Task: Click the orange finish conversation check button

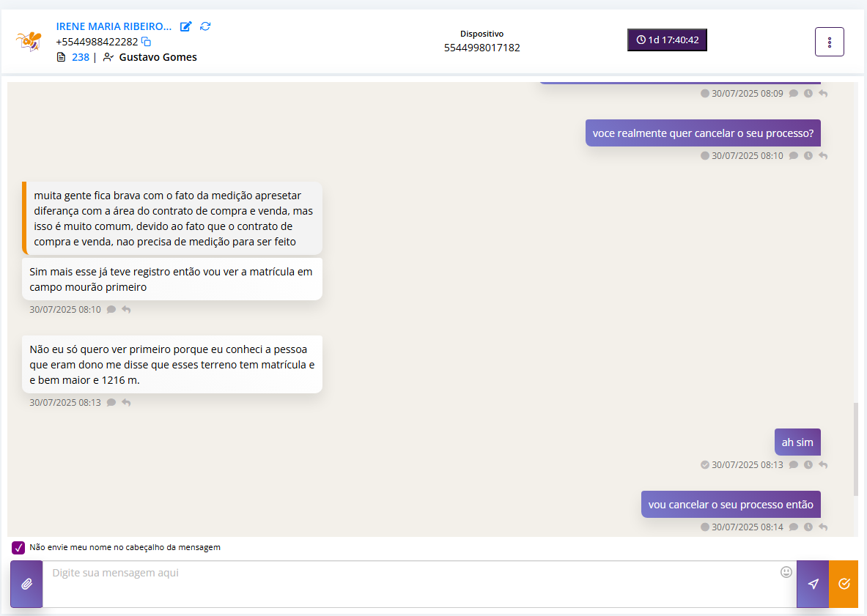Action: click(x=844, y=584)
